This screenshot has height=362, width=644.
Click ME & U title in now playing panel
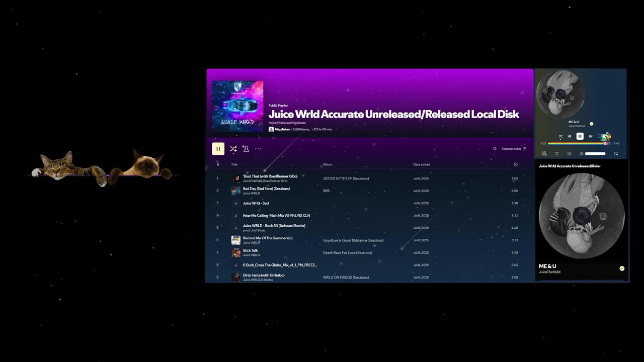pyautogui.click(x=547, y=266)
